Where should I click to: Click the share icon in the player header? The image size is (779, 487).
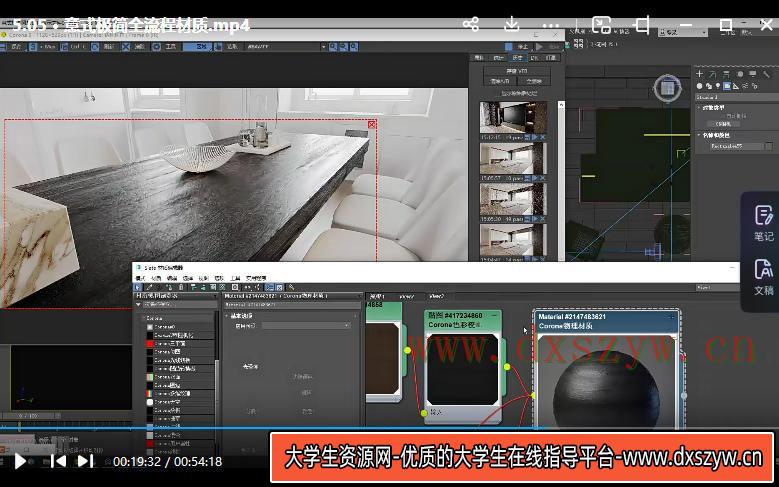pyautogui.click(x=470, y=24)
